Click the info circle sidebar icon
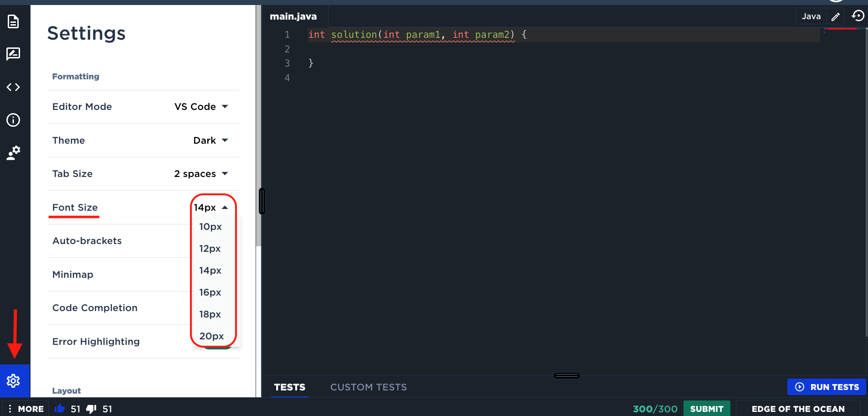Screen dimensions: 868x416 pyautogui.click(x=13, y=120)
